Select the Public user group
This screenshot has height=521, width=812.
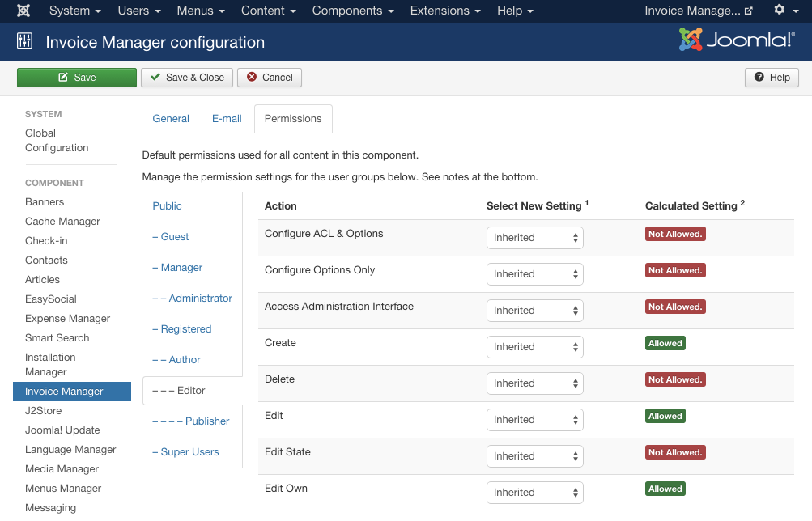coord(167,206)
